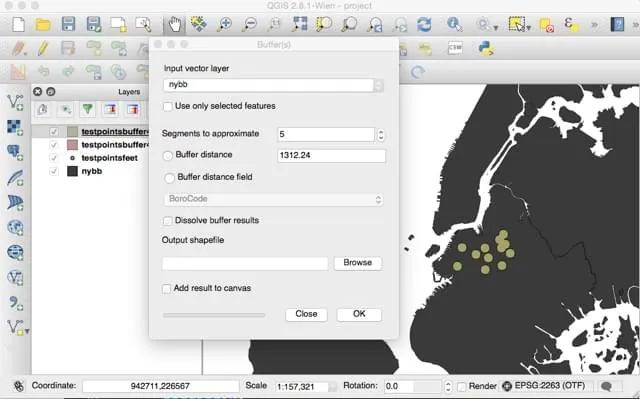Image resolution: width=640 pixels, height=399 pixels.
Task: Enable Use only selected features
Action: pos(167,106)
